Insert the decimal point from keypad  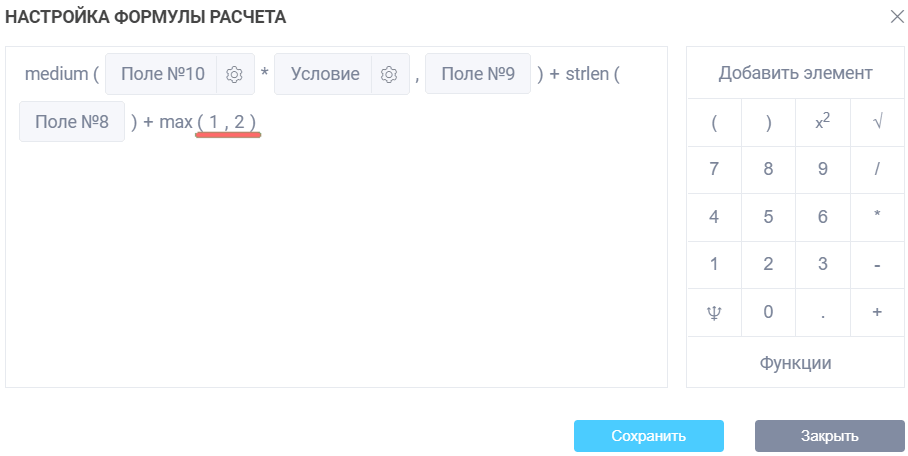point(822,312)
